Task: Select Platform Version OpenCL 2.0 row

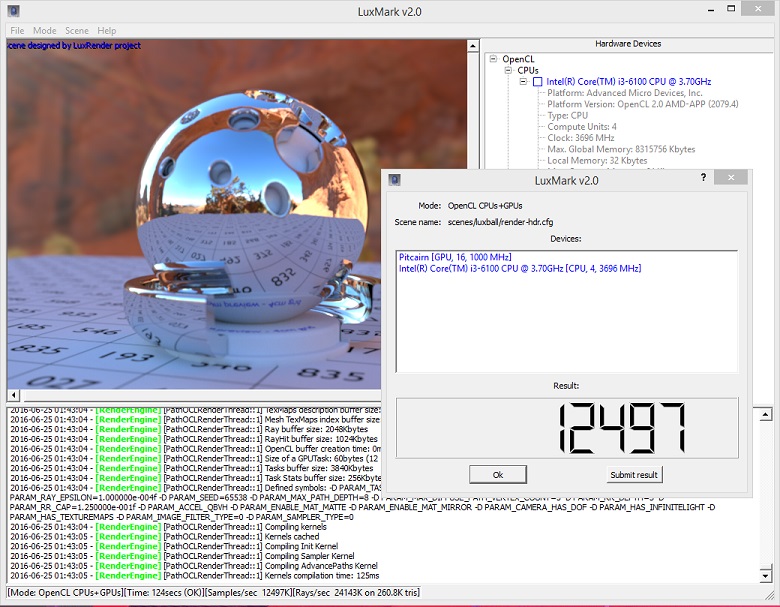Action: 643,104
